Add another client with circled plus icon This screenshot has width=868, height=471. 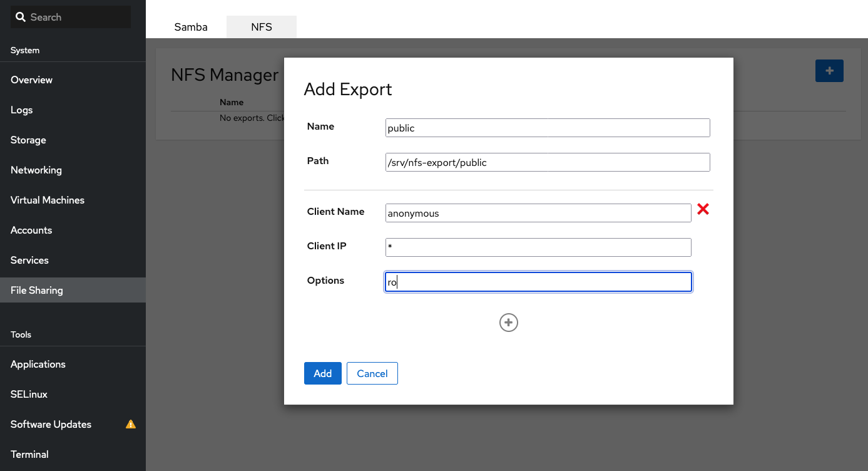509,323
